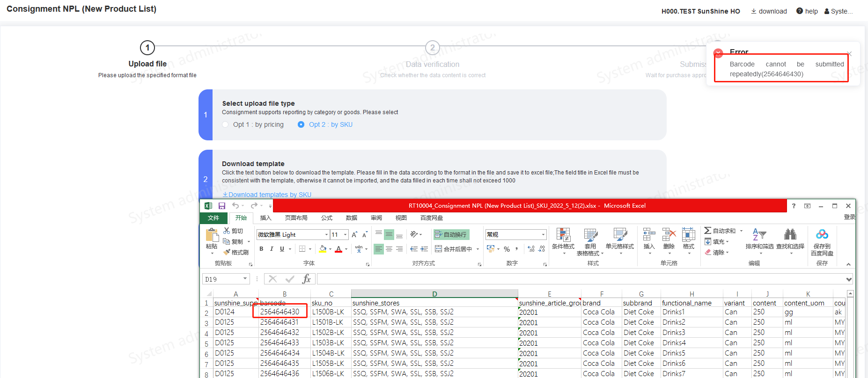Toggle Wrap Text (自动换行) button

point(451,234)
